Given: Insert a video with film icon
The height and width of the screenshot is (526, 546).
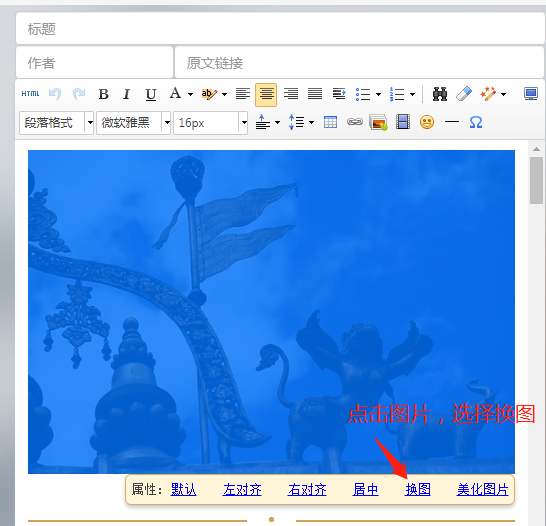Looking at the screenshot, I should (x=403, y=122).
